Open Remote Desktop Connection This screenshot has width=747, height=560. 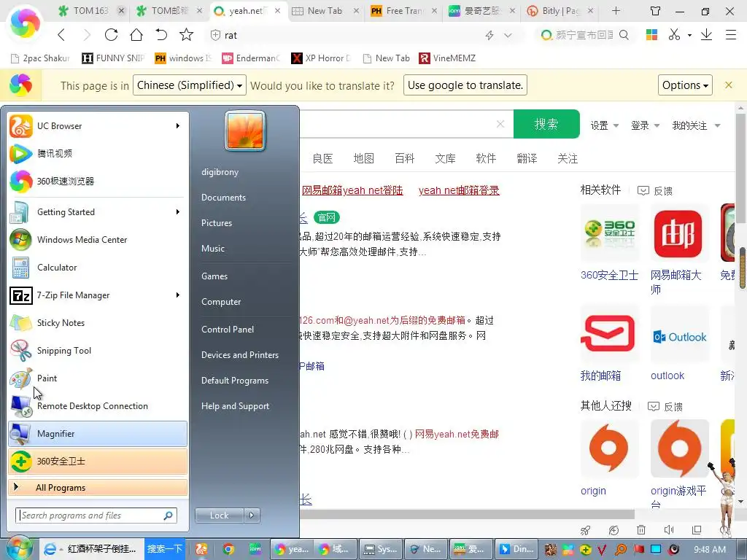pyautogui.click(x=98, y=405)
